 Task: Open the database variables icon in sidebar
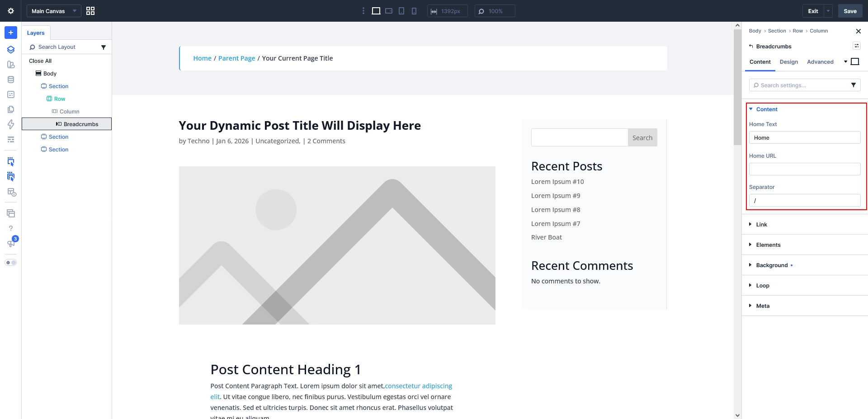pyautogui.click(x=11, y=80)
